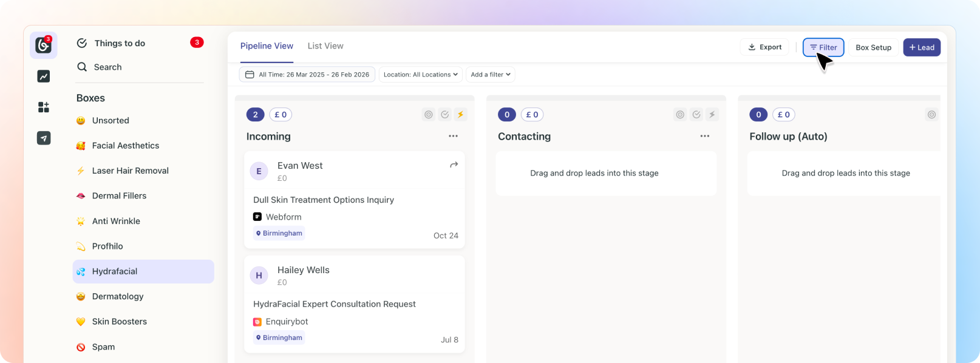Open the apps grid icon in left rail
Image resolution: width=980 pixels, height=363 pixels.
point(44,107)
